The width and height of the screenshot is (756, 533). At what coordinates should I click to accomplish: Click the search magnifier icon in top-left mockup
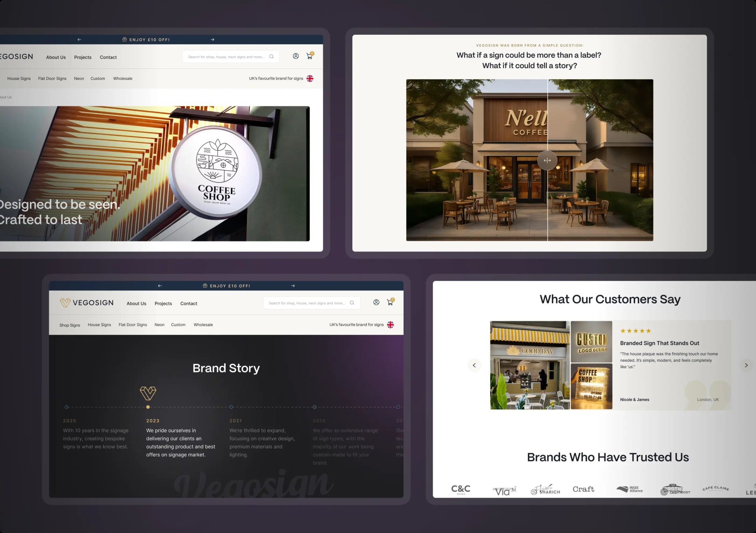click(271, 57)
